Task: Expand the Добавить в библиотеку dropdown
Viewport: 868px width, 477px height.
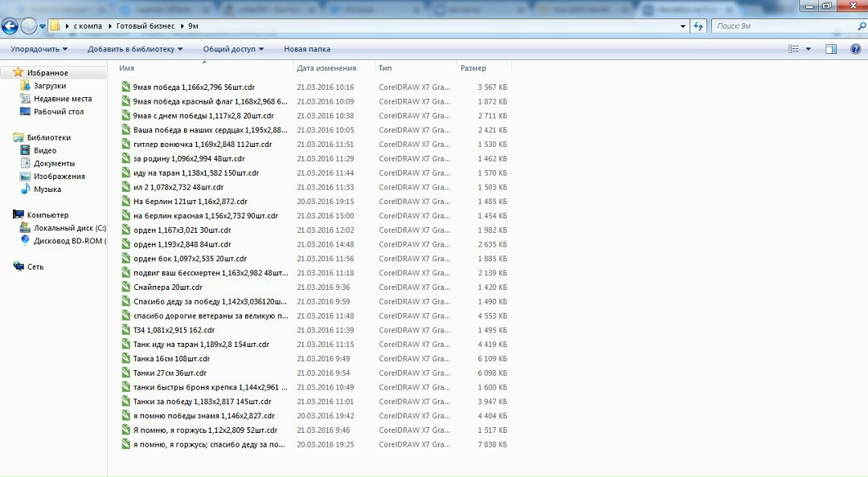Action: (135, 49)
